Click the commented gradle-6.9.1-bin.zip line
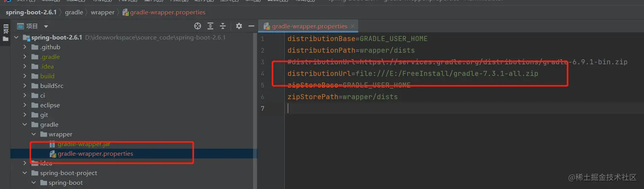 click(457, 62)
